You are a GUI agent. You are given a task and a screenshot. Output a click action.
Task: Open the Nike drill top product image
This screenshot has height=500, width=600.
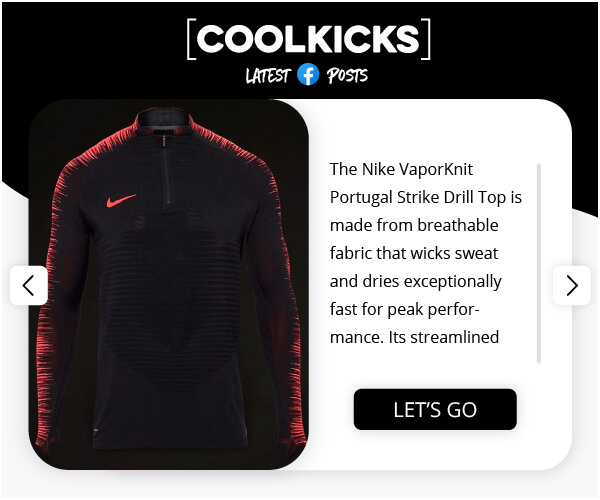pos(169,285)
